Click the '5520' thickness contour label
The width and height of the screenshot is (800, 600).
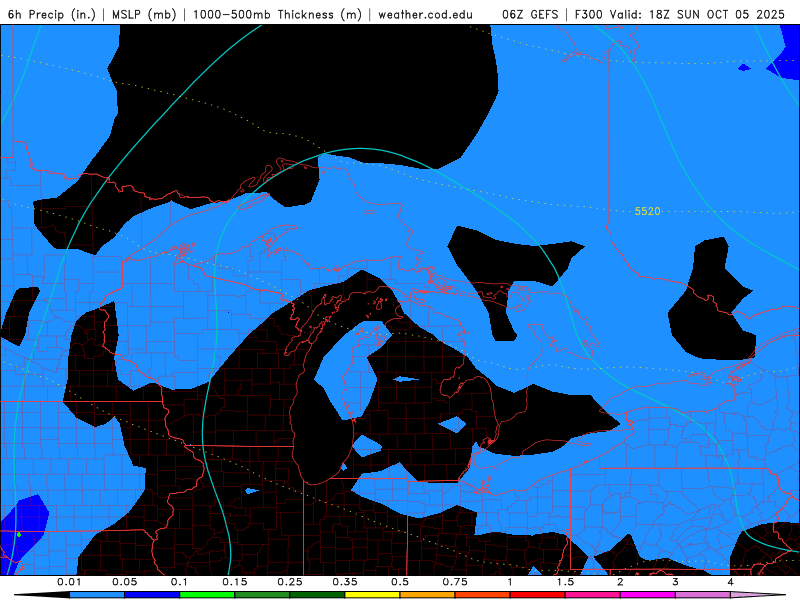tap(647, 211)
